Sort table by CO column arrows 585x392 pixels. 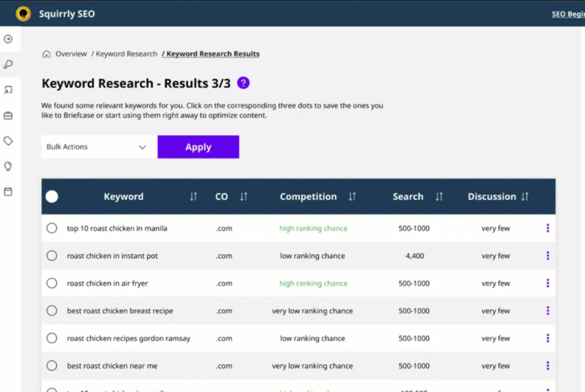pos(243,196)
